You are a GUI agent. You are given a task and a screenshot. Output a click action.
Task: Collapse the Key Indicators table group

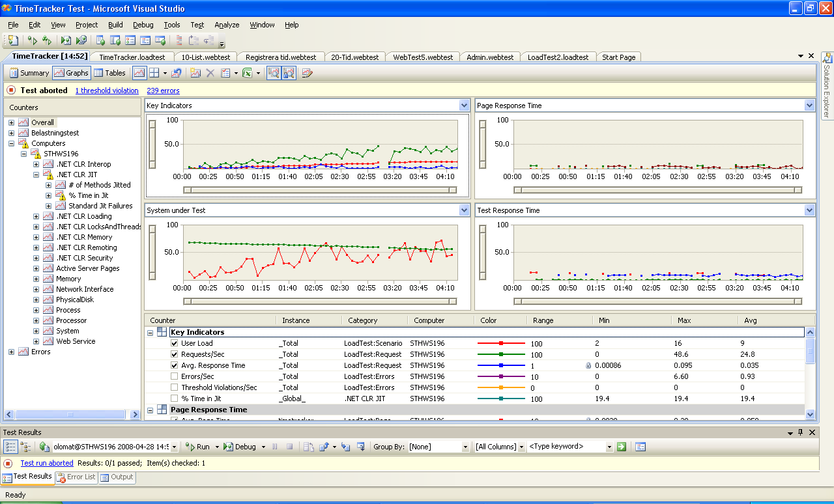(150, 333)
